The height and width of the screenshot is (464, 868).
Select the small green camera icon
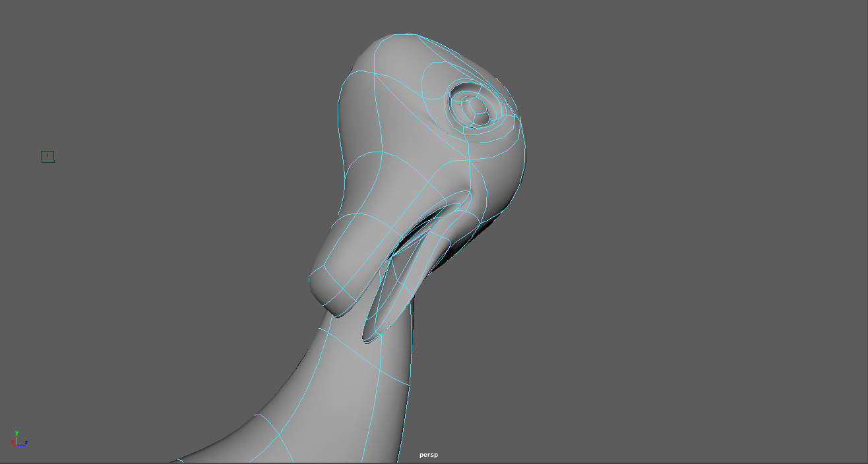(47, 156)
